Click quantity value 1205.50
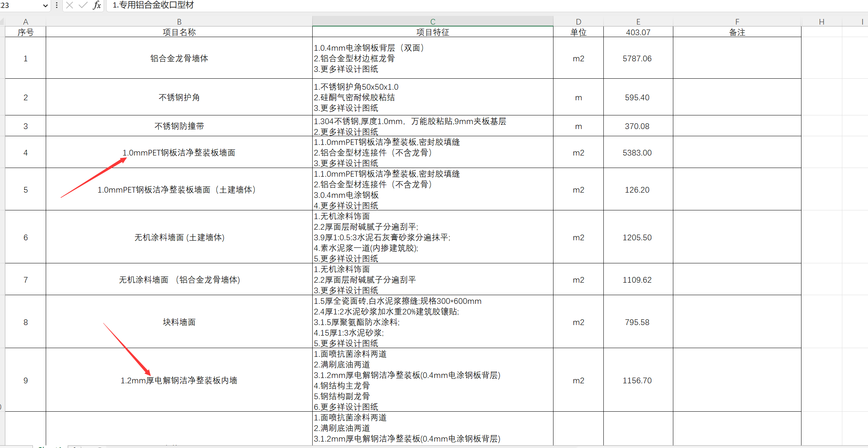The width and height of the screenshot is (868, 448). (x=637, y=237)
